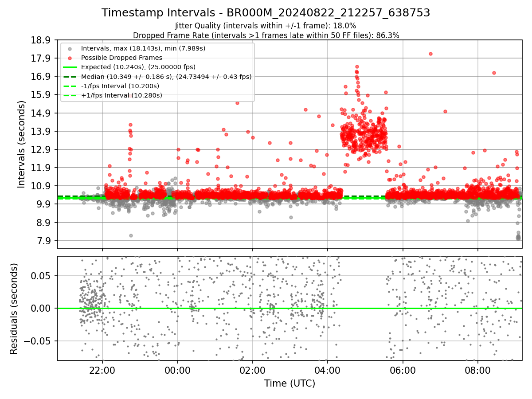The height and width of the screenshot is (399, 532).
Task: Click the red outlier near 17.1 seconds after 08:00
Action: (494, 73)
